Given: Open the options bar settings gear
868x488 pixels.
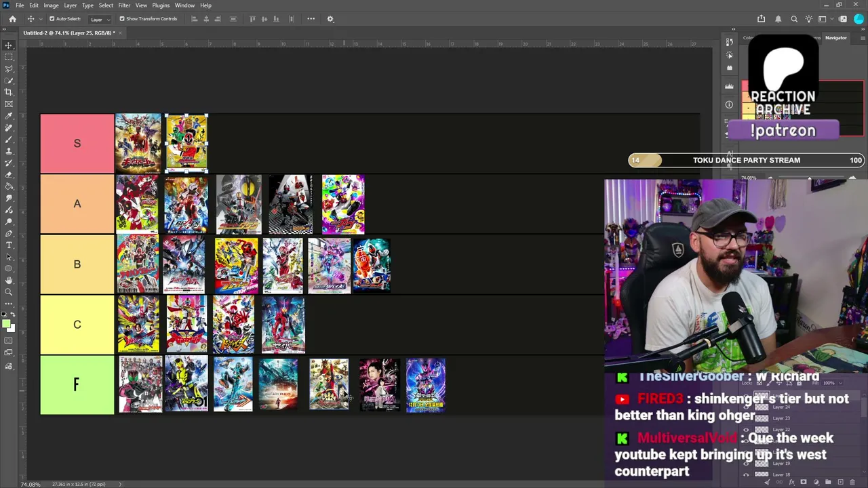Looking at the screenshot, I should tap(330, 19).
